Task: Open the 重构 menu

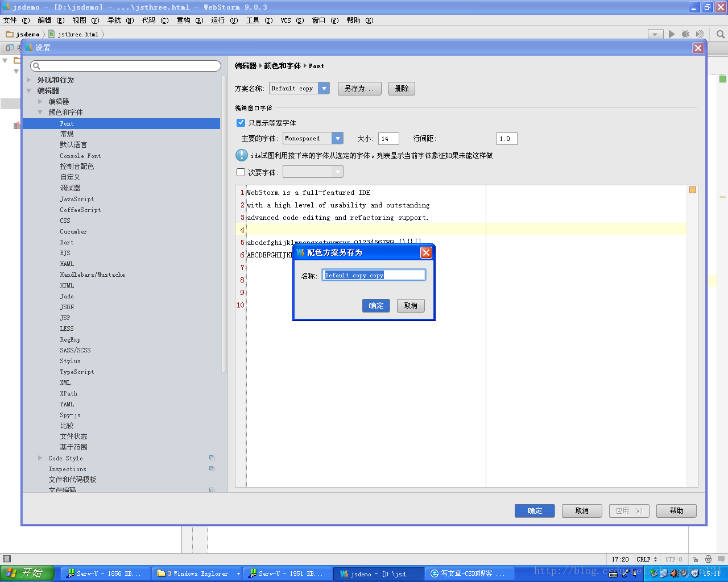Action: [x=189, y=20]
